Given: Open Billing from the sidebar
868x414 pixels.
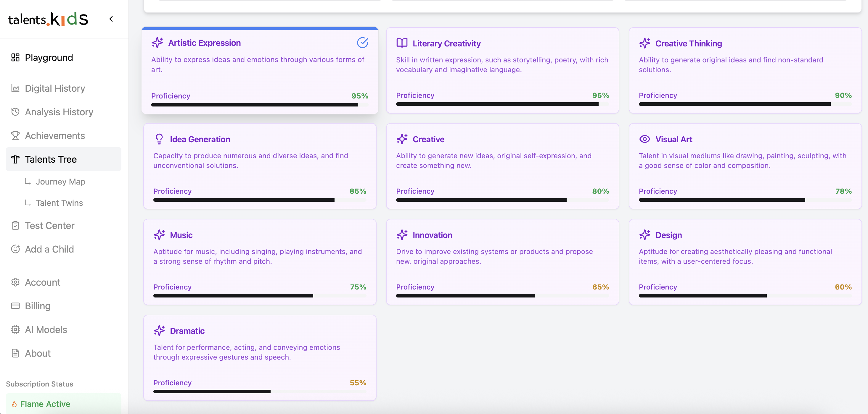Looking at the screenshot, I should pos(63,305).
